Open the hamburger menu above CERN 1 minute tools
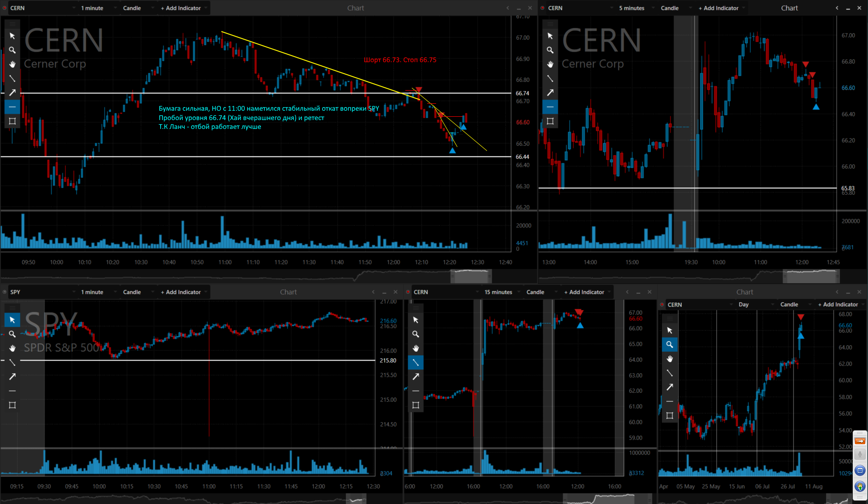This screenshot has width=868, height=504. [x=13, y=24]
